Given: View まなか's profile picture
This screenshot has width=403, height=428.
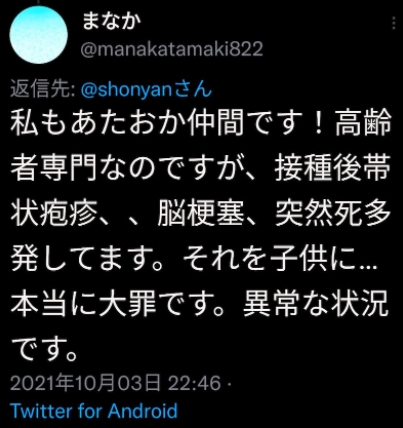Looking at the screenshot, I should coord(39,35).
